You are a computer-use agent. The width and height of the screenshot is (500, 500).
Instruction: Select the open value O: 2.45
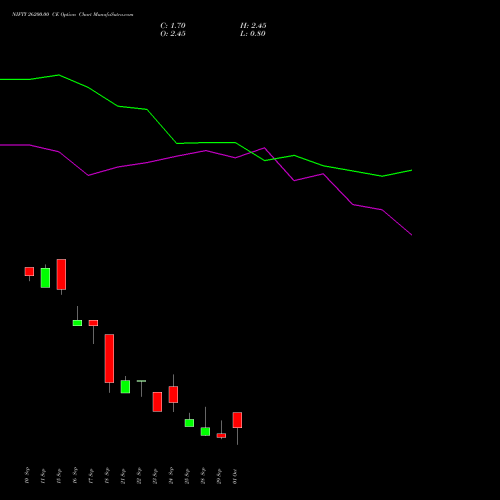click(173, 34)
